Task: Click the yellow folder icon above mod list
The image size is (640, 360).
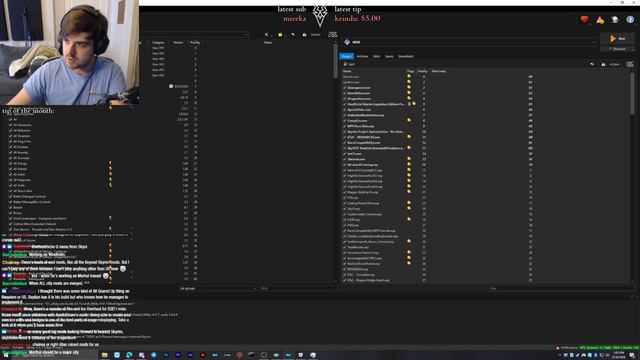Action: tap(280, 35)
